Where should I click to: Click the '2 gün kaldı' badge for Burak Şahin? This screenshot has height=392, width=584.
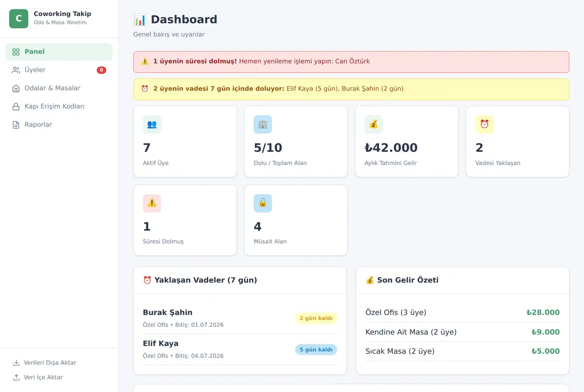[316, 319]
